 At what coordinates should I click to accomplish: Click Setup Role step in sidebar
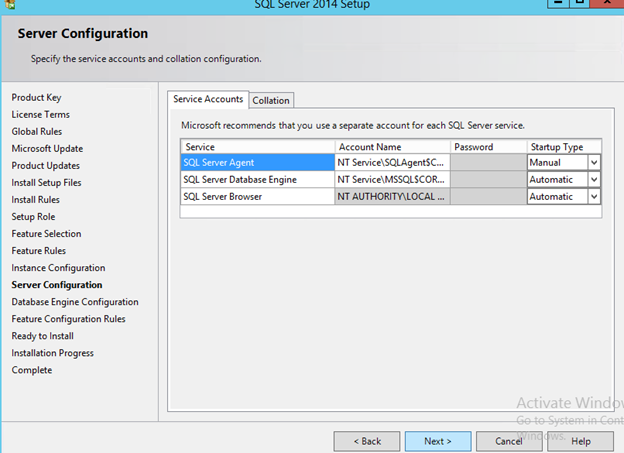pyautogui.click(x=33, y=217)
